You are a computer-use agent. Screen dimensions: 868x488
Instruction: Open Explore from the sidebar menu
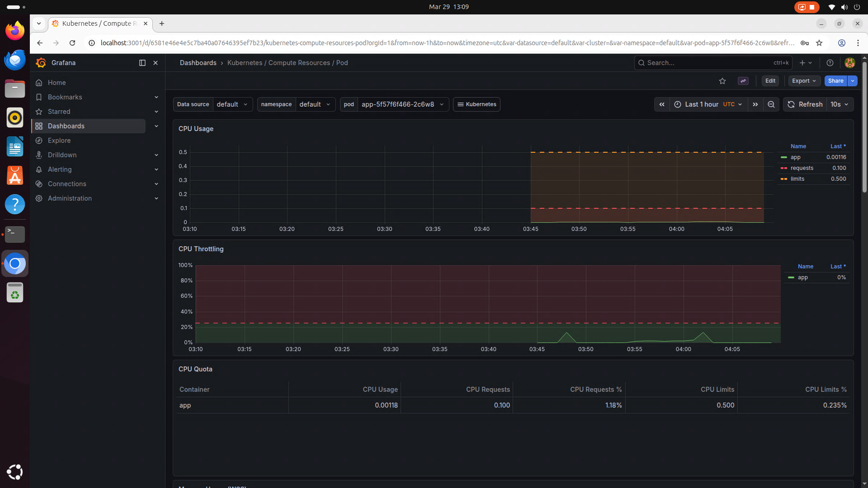tap(59, 141)
